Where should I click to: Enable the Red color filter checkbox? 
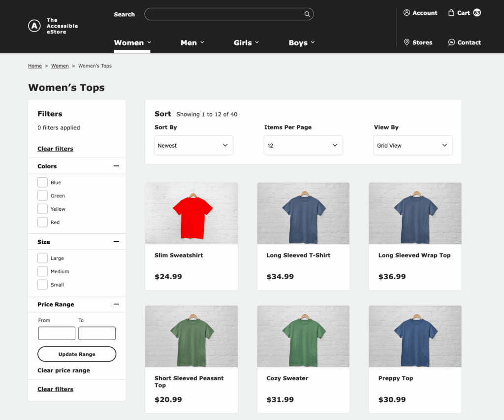click(43, 223)
